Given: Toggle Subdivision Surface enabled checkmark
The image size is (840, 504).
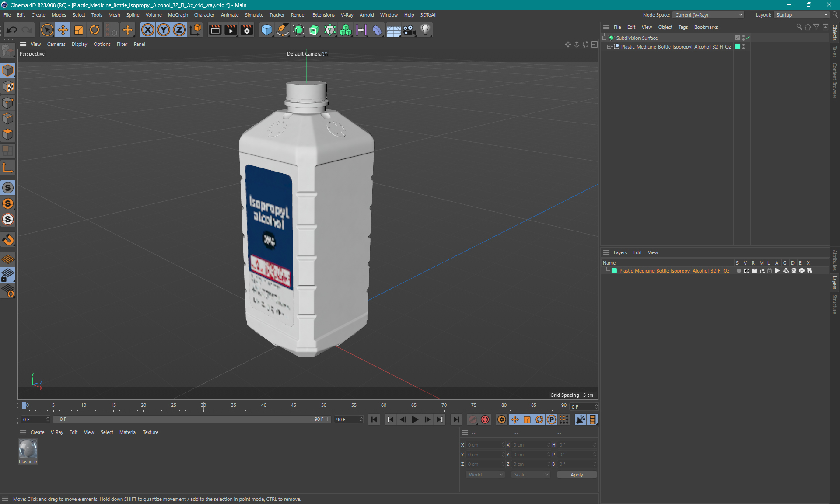Looking at the screenshot, I should tap(748, 38).
